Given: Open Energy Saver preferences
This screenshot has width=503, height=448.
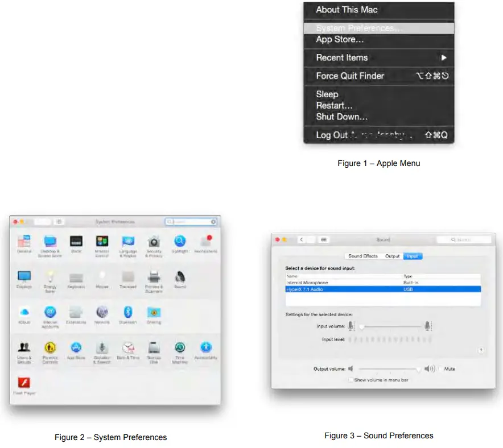Looking at the screenshot, I should [x=50, y=276].
